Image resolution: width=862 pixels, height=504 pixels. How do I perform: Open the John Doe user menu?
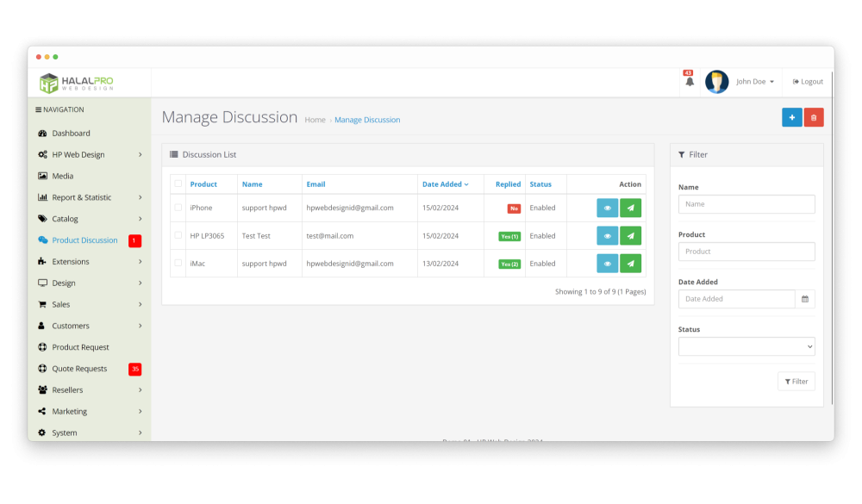[x=754, y=82]
